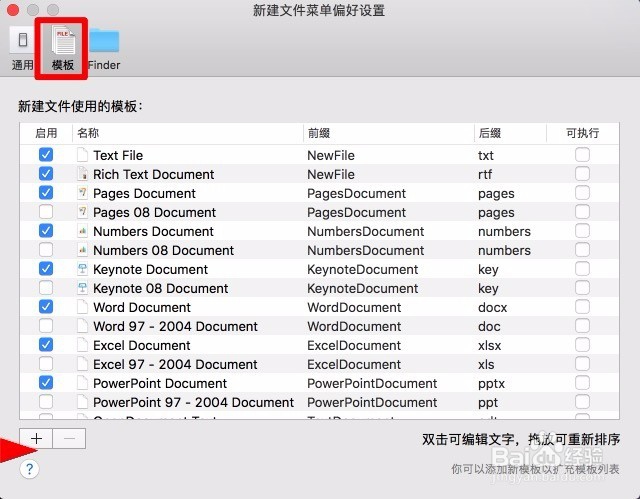Open the help question mark button
The width and height of the screenshot is (640, 499).
[x=29, y=469]
